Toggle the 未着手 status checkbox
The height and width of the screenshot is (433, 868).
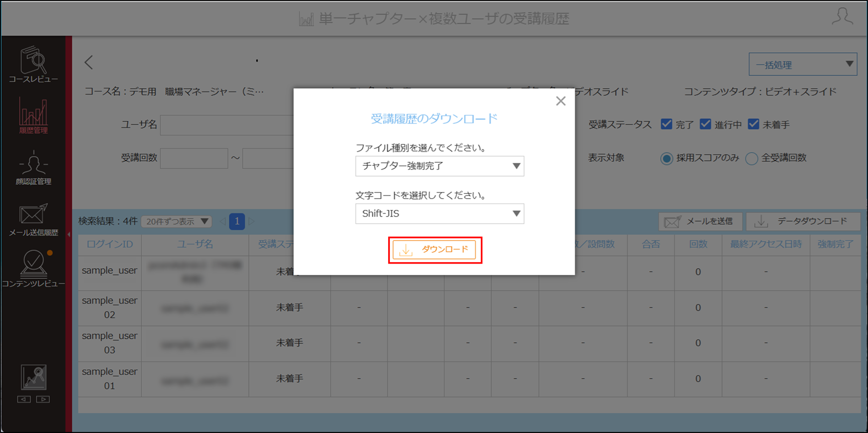coord(753,124)
